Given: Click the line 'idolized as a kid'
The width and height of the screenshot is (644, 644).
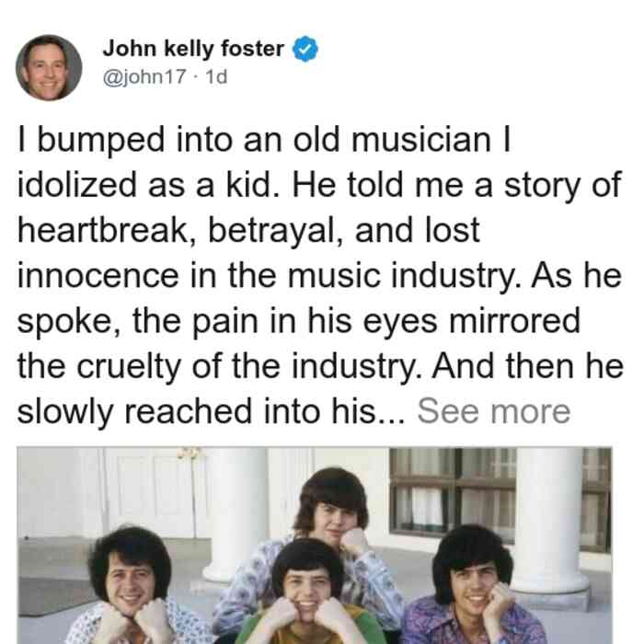Looking at the screenshot, I should click(318, 185).
